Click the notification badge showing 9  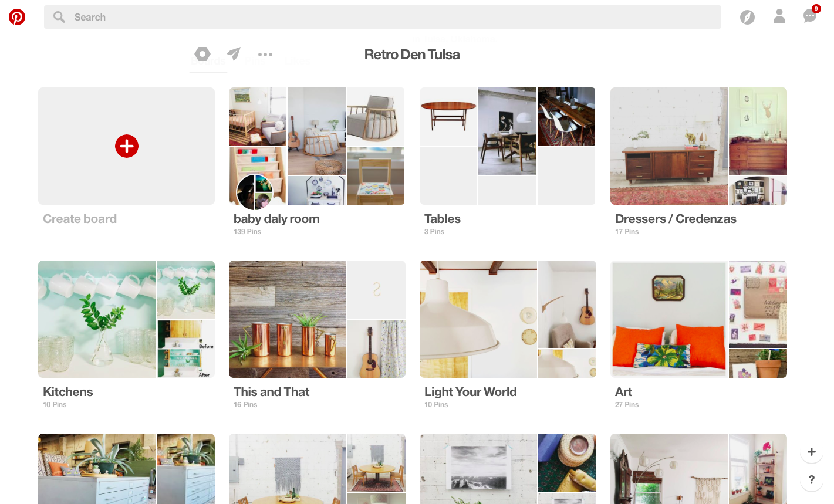tap(816, 8)
